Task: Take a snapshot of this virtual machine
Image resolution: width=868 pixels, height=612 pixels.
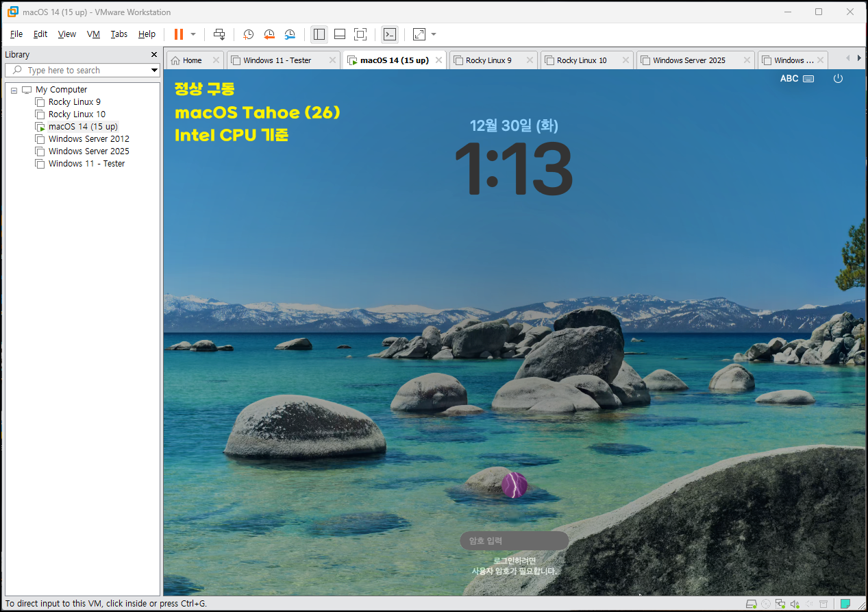Action: click(x=248, y=34)
